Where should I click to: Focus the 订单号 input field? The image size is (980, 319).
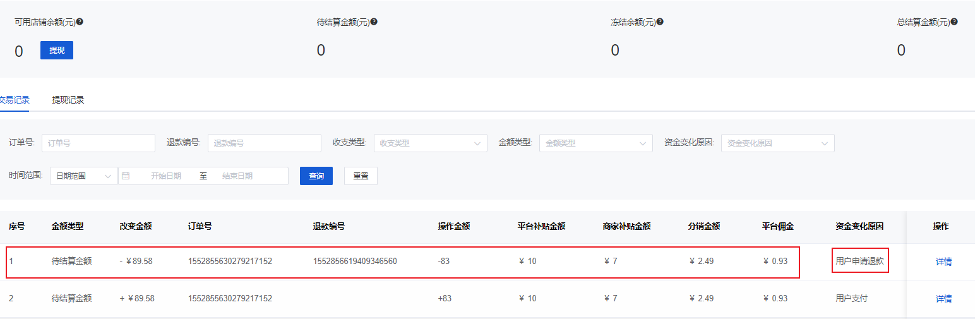(x=98, y=143)
